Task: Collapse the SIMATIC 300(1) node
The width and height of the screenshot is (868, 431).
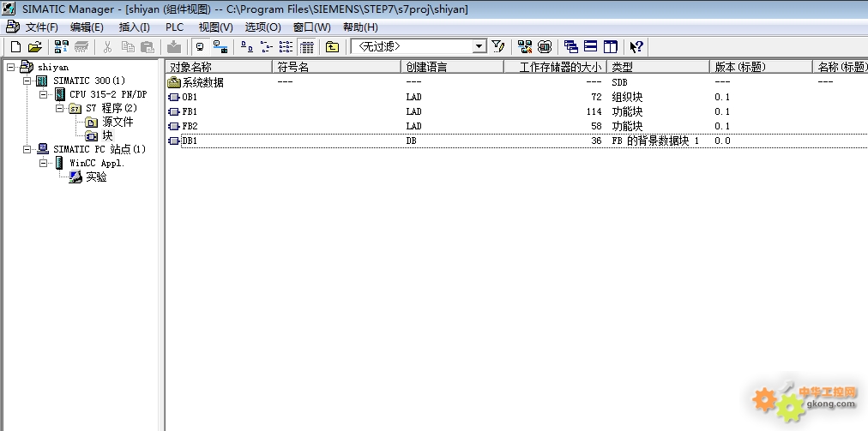Action: 27,81
